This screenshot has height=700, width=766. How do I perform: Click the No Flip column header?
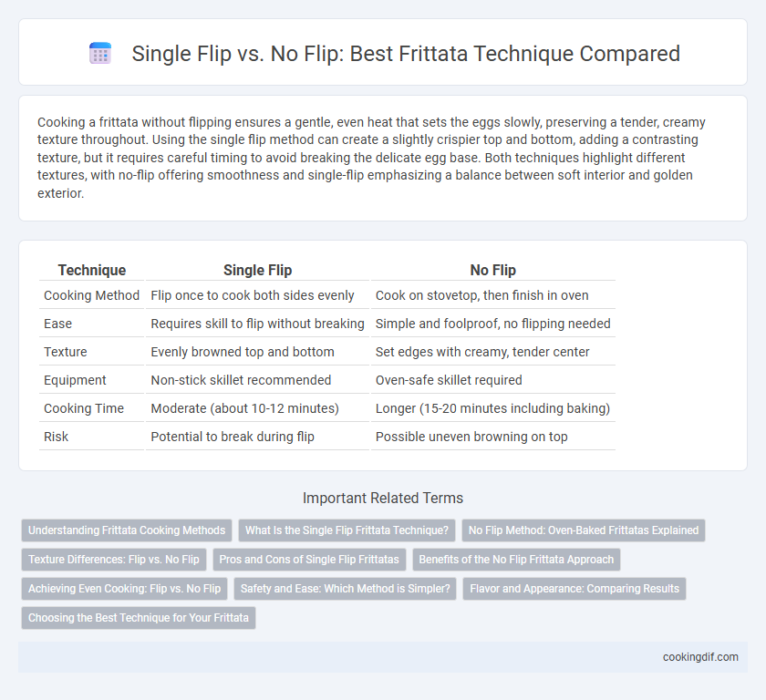(493, 270)
